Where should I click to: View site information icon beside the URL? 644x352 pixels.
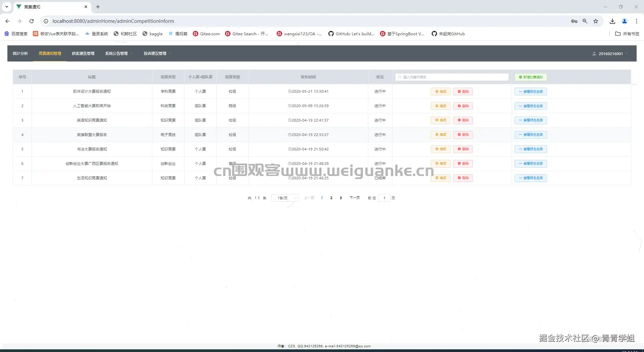tap(46, 21)
